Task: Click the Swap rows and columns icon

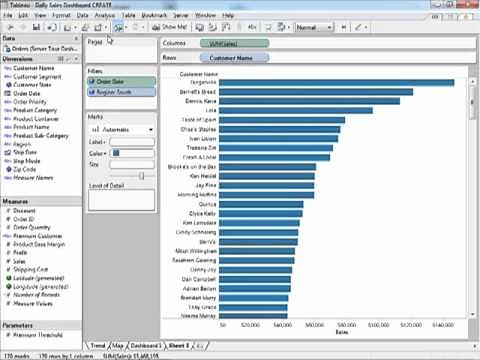Action: [x=199, y=27]
